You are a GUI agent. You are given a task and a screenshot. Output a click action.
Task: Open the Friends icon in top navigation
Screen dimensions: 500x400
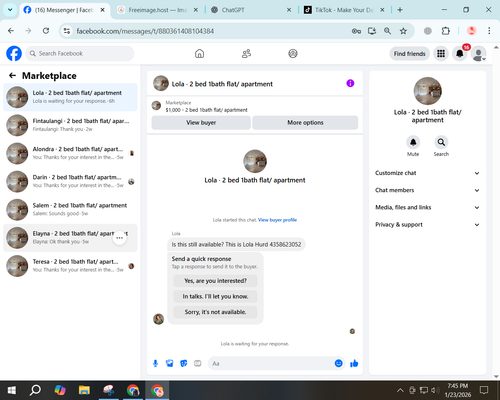[x=246, y=53]
